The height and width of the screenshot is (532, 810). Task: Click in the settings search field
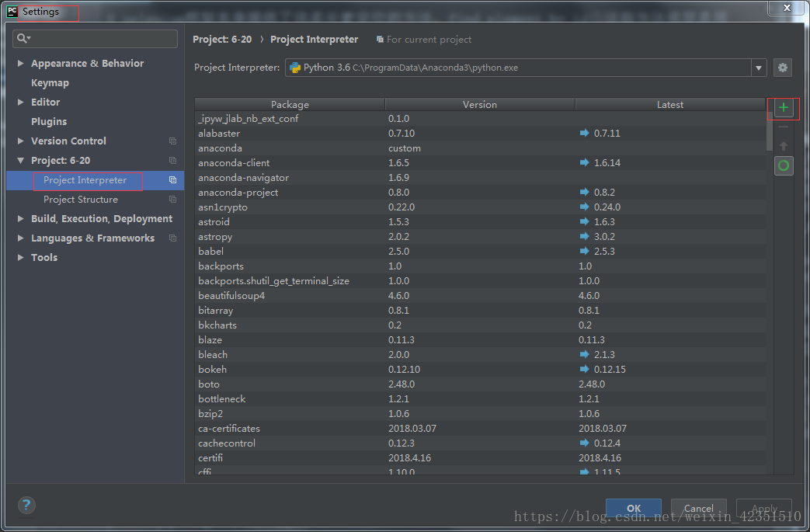[x=95, y=39]
